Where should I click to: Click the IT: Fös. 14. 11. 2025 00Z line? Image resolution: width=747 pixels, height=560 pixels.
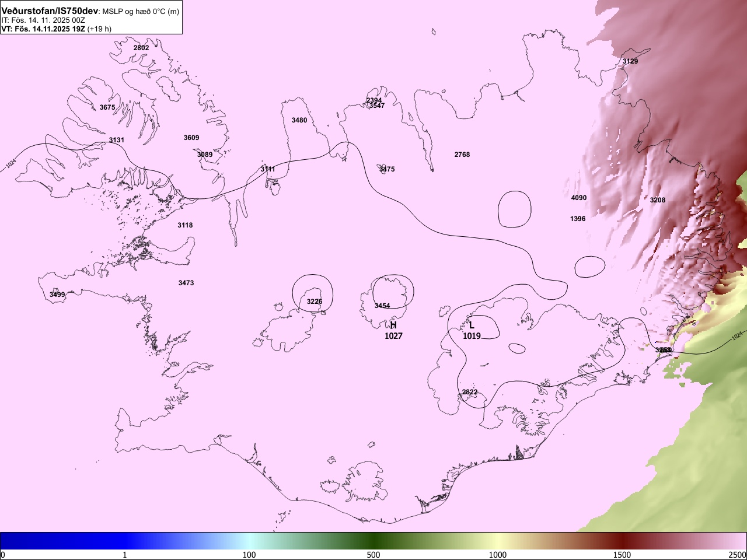pos(43,20)
